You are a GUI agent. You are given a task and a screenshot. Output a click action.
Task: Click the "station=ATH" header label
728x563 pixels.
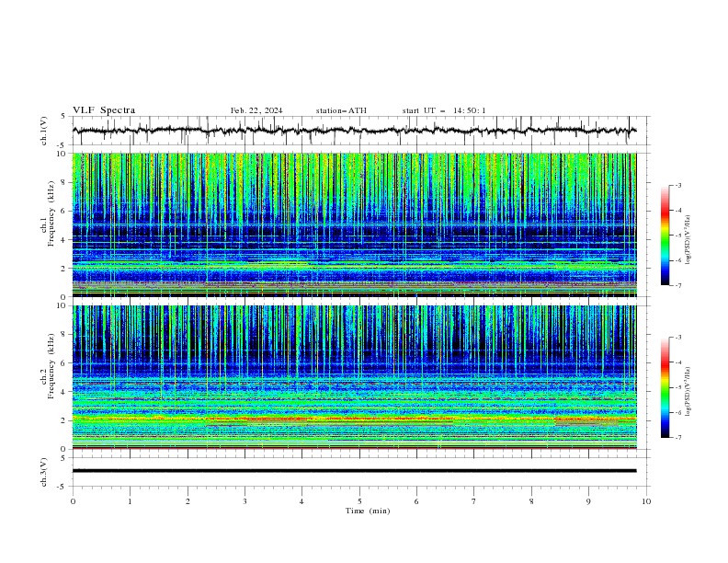coord(341,110)
